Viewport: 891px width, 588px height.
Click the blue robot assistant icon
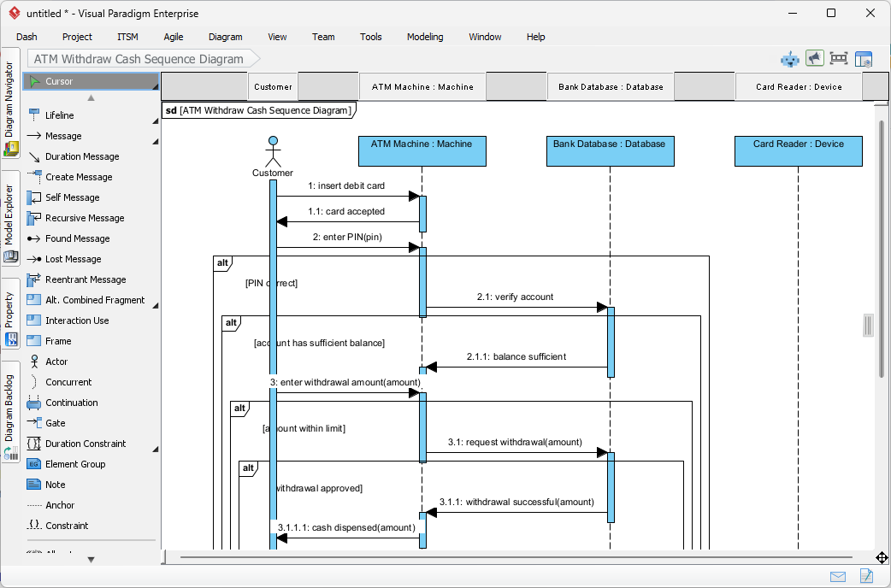(x=789, y=59)
